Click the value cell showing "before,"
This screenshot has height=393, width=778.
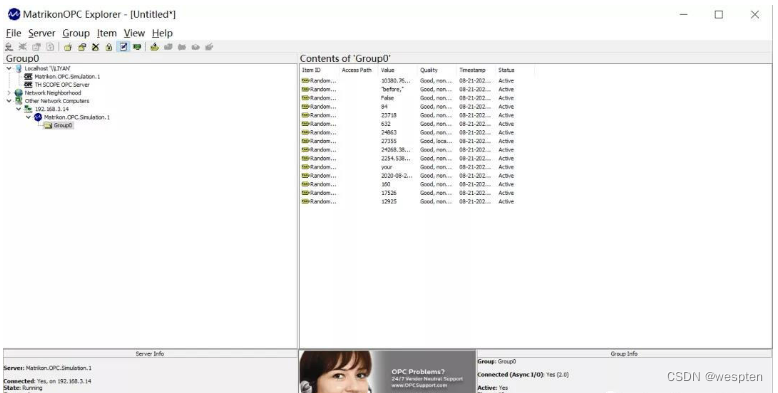392,89
